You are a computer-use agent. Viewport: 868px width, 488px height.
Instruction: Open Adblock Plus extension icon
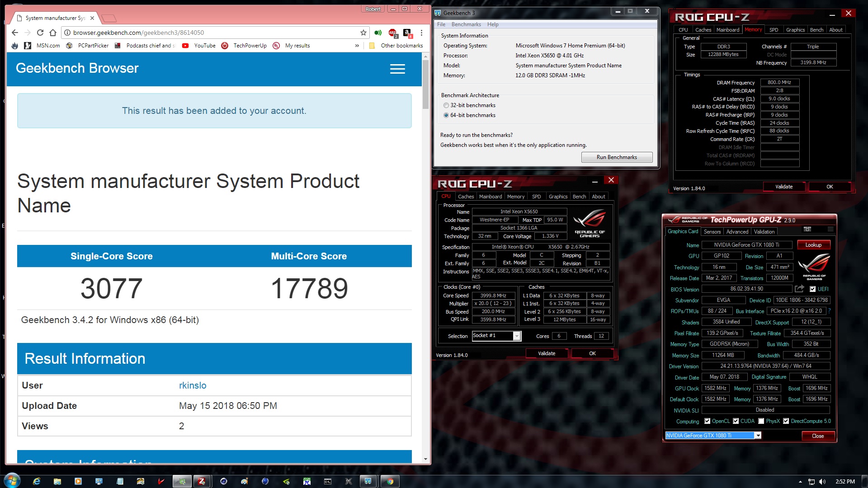(x=392, y=33)
